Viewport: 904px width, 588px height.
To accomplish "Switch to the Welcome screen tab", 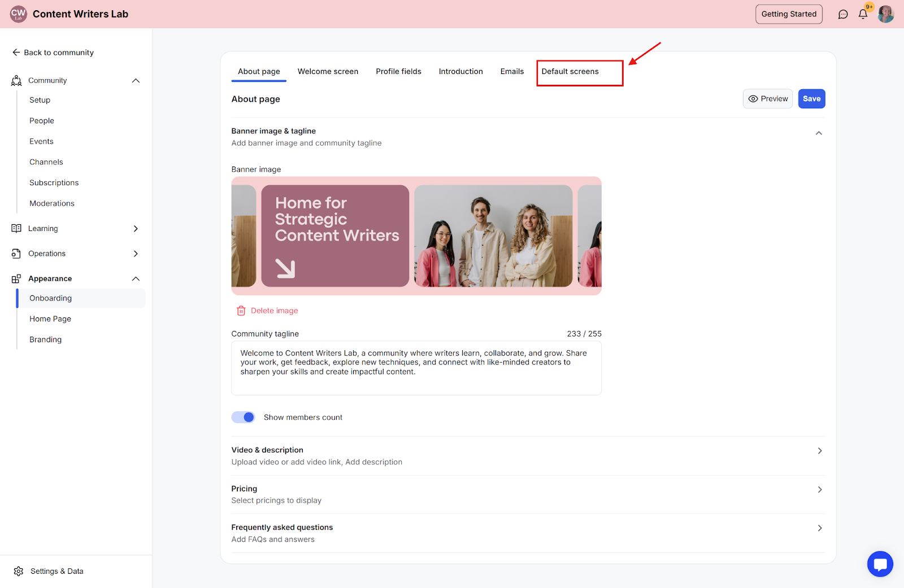I will coord(328,71).
